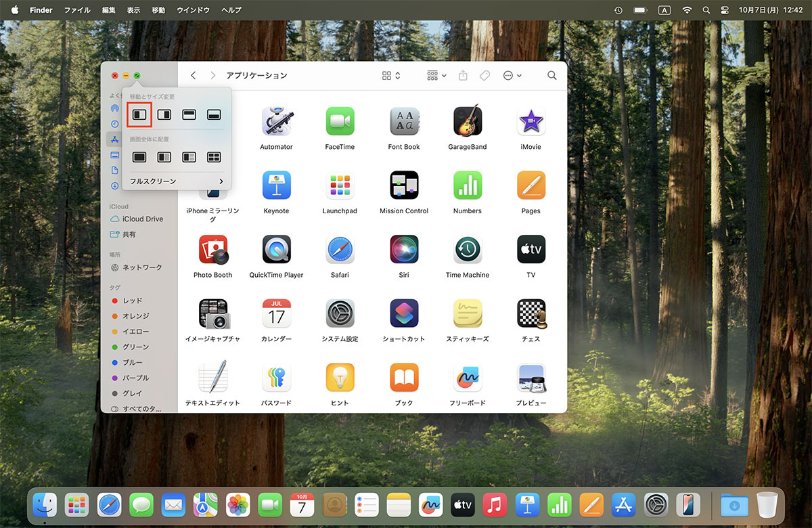Image resolution: width=812 pixels, height=528 pixels.
Task: Open the input source menu in menu bar
Action: [664, 10]
